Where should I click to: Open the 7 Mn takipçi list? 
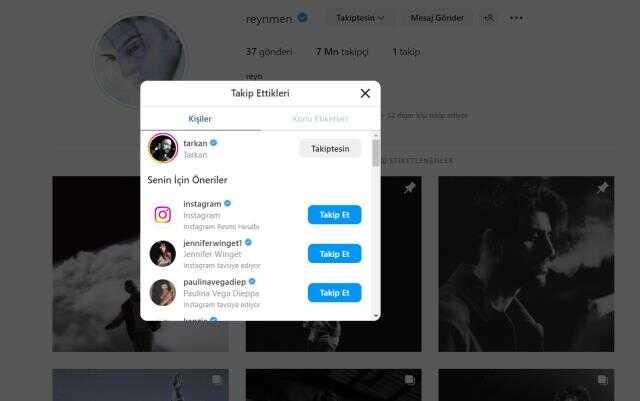point(342,52)
